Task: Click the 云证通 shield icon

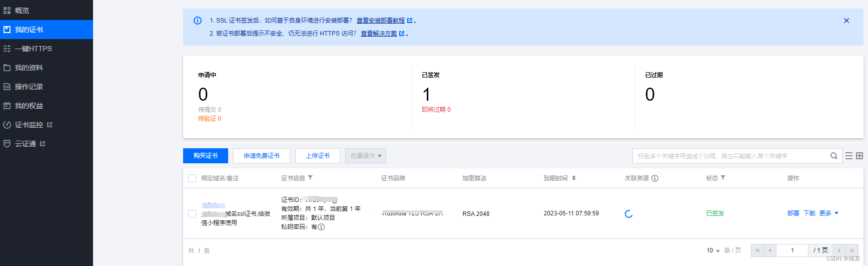Action: 7,144
